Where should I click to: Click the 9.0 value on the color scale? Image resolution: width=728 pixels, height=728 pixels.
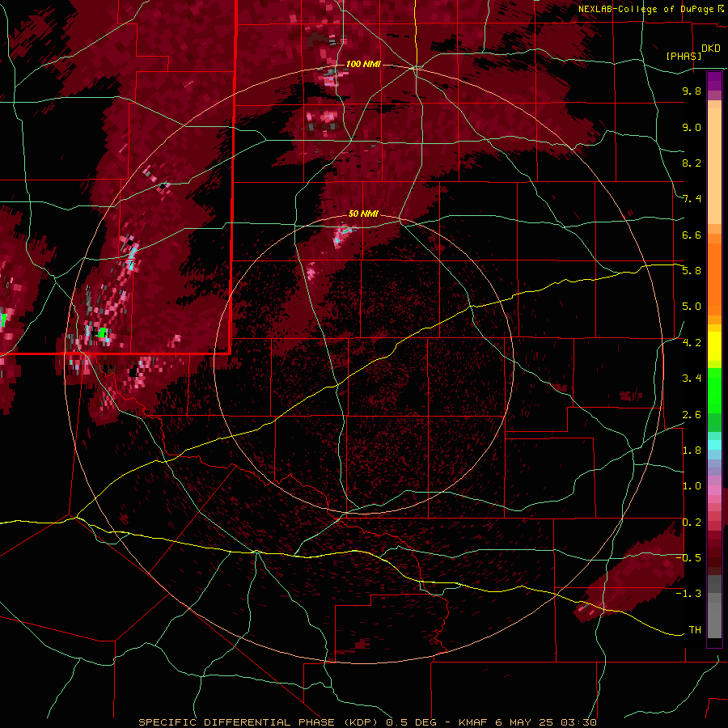692,127
